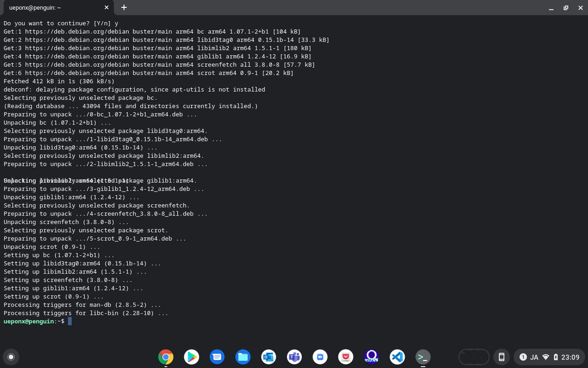This screenshot has height=368, width=588.
Task: Open the Messages app
Action: 217,357
